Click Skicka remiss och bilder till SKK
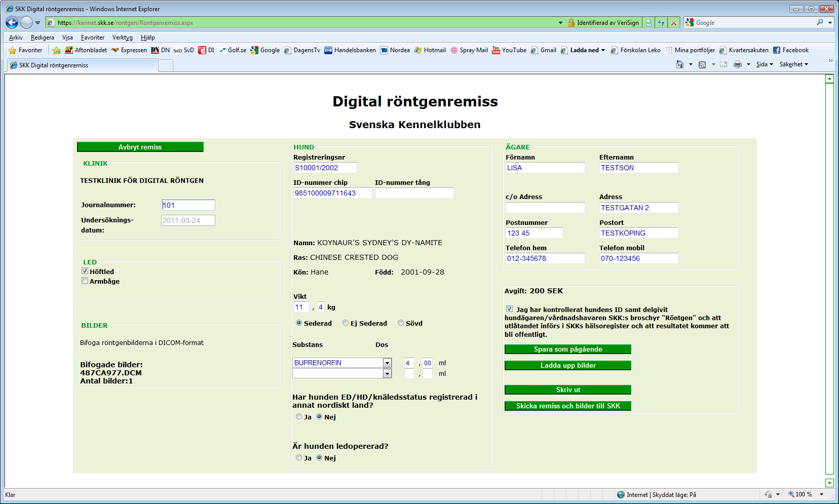The width and height of the screenshot is (839, 504). coord(568,406)
